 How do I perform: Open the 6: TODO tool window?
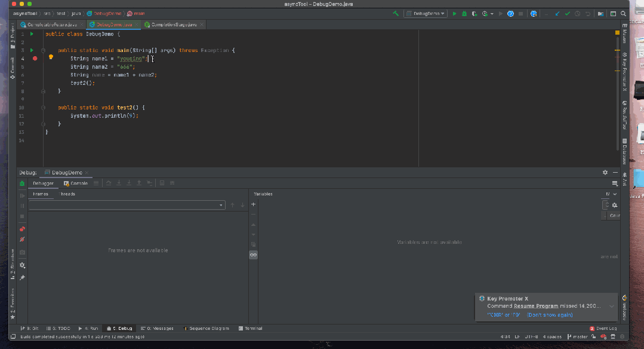pos(58,329)
